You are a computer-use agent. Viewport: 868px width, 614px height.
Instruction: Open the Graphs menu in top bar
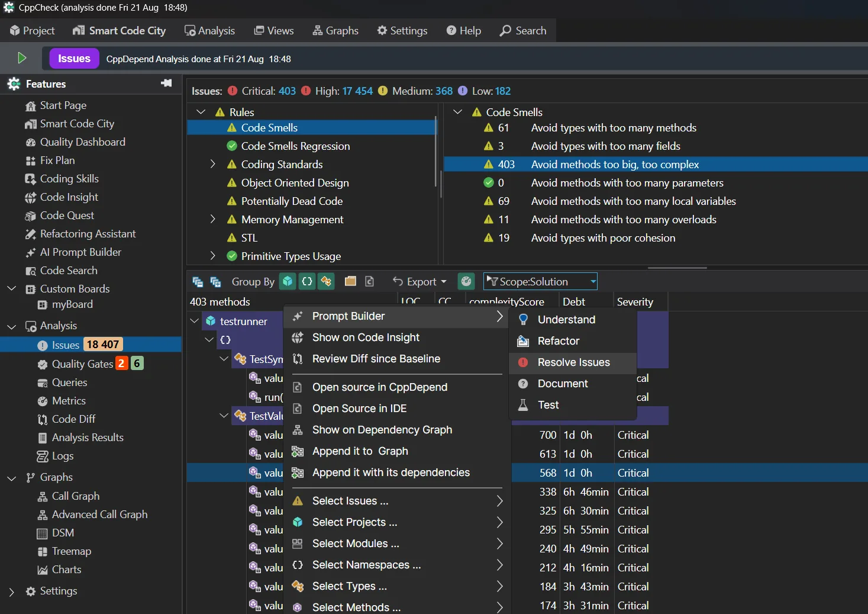pos(335,30)
